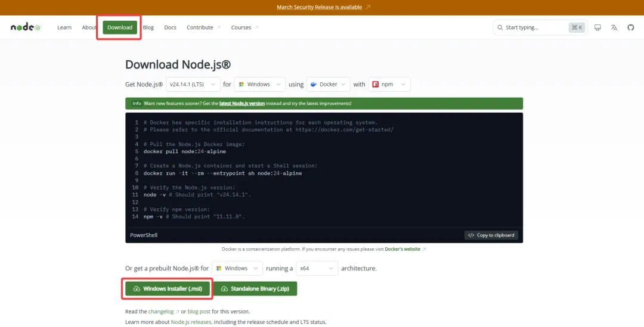The height and width of the screenshot is (327, 644).
Task: Click the PowerShell label under the code
Action: tap(144, 235)
